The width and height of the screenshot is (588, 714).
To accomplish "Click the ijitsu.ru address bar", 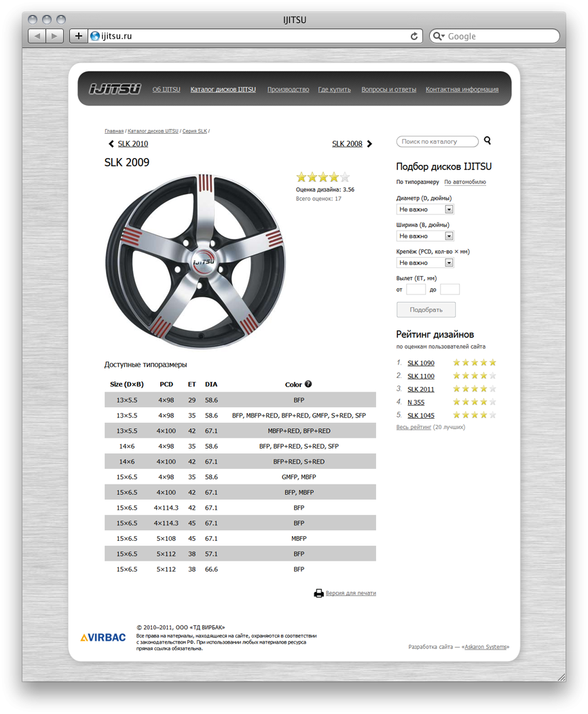I will point(254,36).
